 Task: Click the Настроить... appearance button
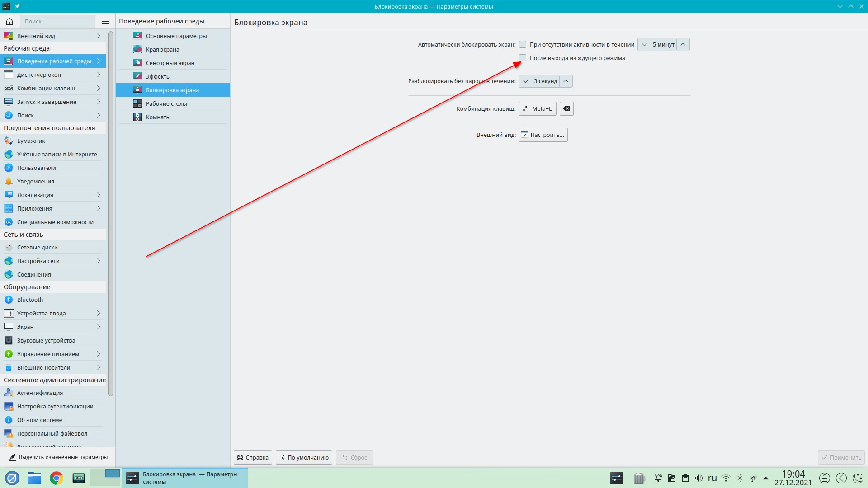point(543,135)
